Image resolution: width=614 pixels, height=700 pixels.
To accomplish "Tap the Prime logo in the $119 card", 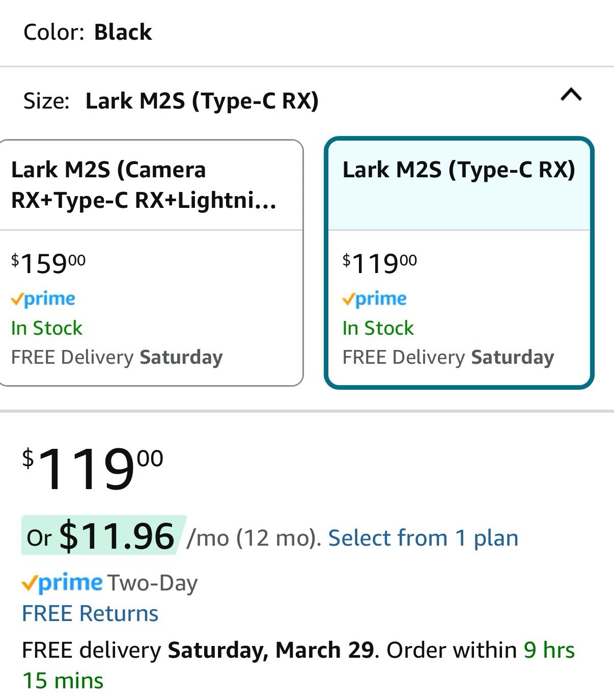I will pyautogui.click(x=375, y=299).
